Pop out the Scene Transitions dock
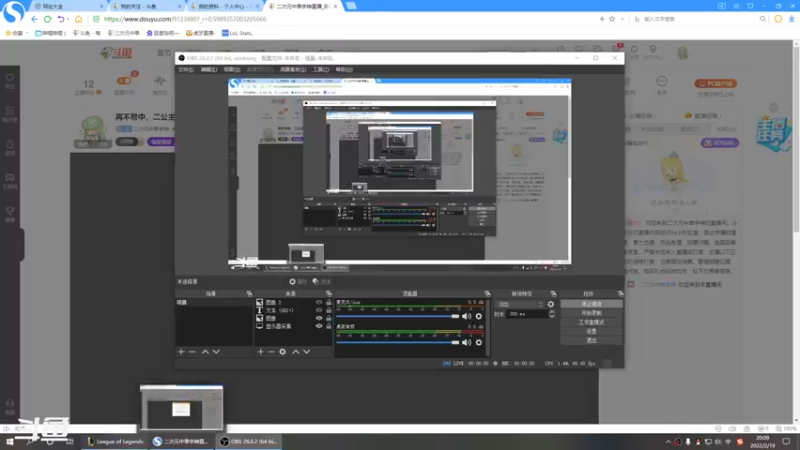 pyautogui.click(x=553, y=294)
